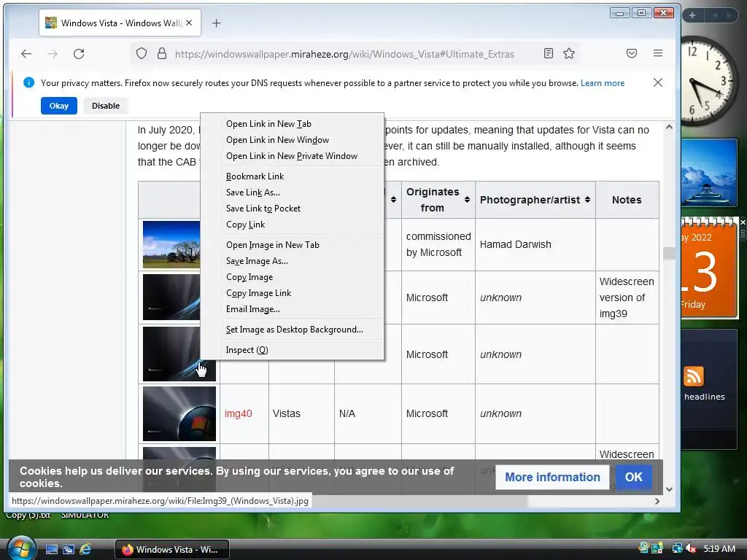Image resolution: width=747 pixels, height=560 pixels.
Task: Click the 5:19 AM taskbar clock
Action: coord(719,548)
